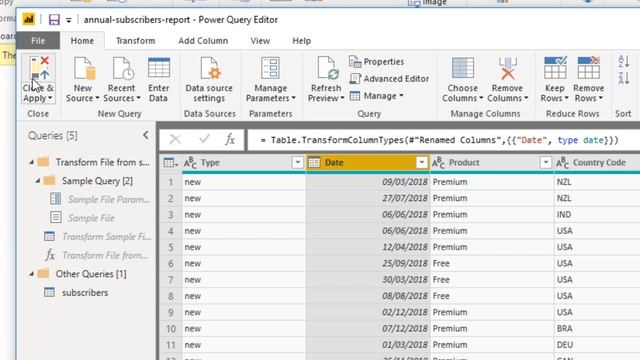Open the Quick Access Toolbar customize arrow
Viewport: 640px width, 360px height.
[x=69, y=20]
